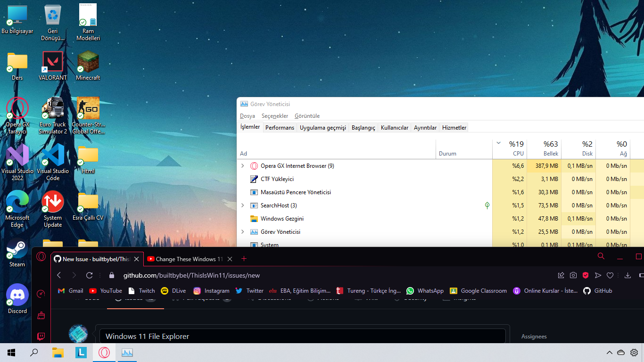This screenshot has width=644, height=362.
Task: Switch to the Change These Windows 11 tab
Action: coord(190,259)
